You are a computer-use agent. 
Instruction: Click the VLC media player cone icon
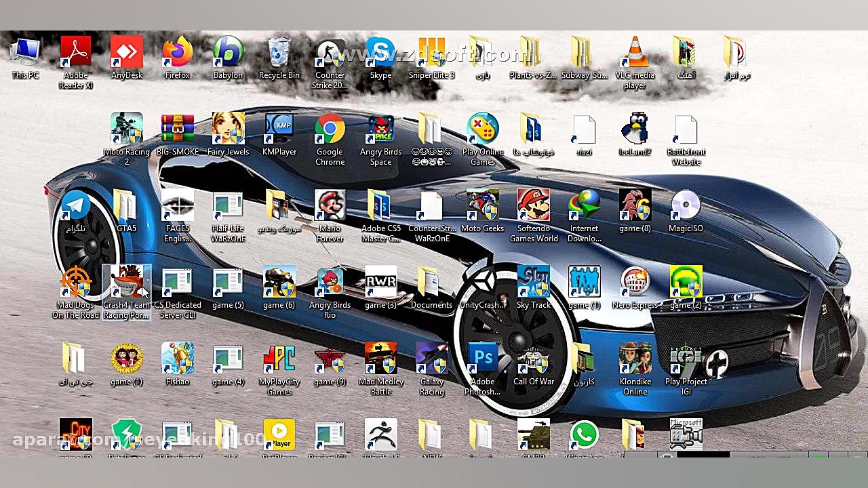coord(635,63)
